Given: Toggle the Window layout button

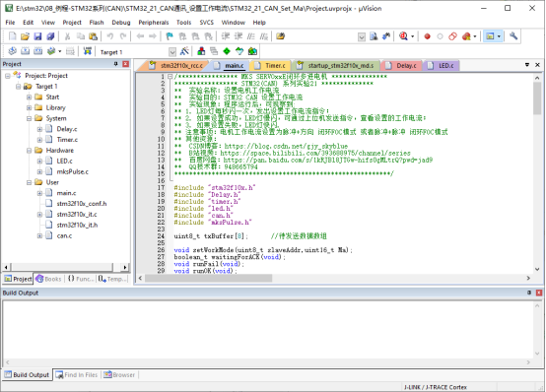Looking at the screenshot, I should pos(490,36).
